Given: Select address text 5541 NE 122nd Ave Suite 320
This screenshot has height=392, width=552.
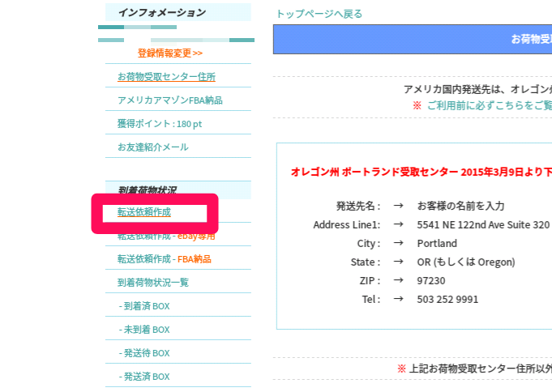Looking at the screenshot, I should [483, 225].
